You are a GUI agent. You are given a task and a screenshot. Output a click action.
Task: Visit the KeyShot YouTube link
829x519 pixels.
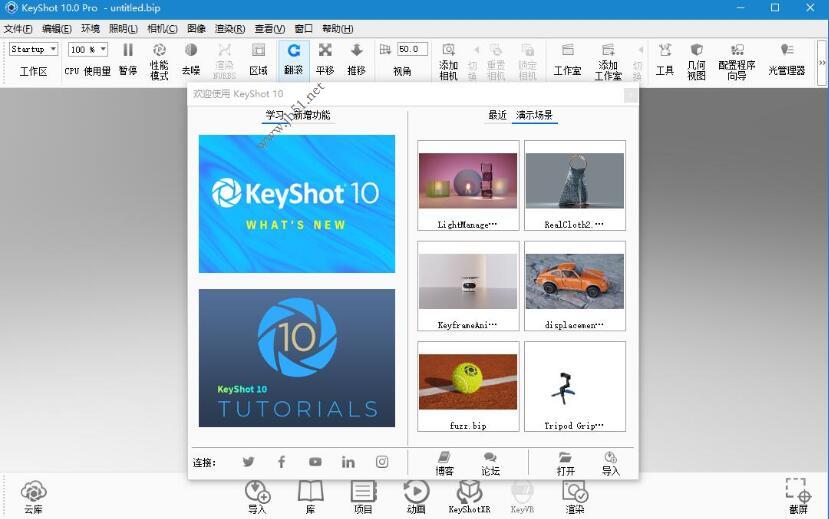[x=315, y=462]
